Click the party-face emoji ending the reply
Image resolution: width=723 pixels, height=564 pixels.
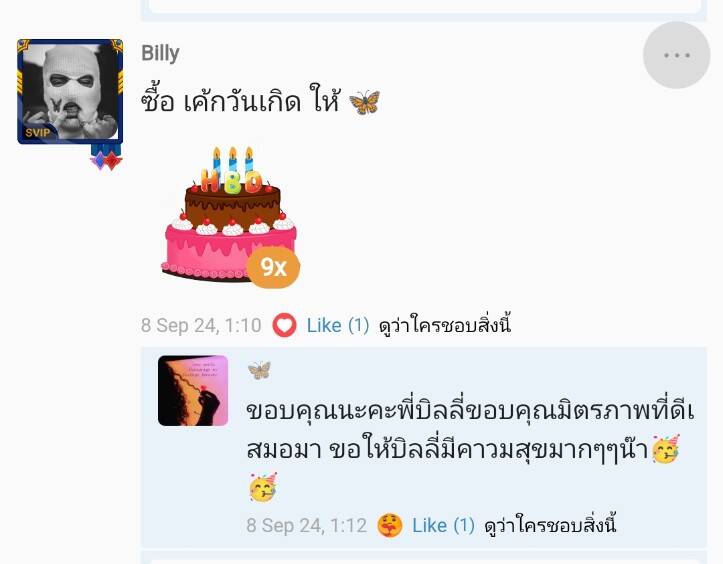pos(263,487)
